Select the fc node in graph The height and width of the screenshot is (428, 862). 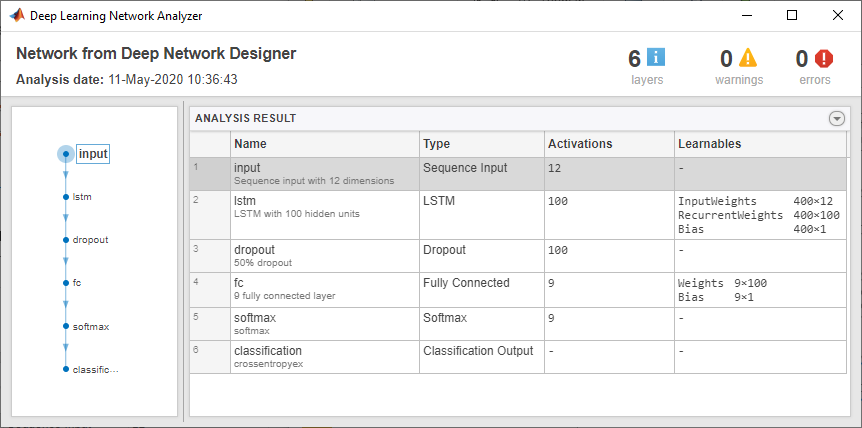point(66,283)
